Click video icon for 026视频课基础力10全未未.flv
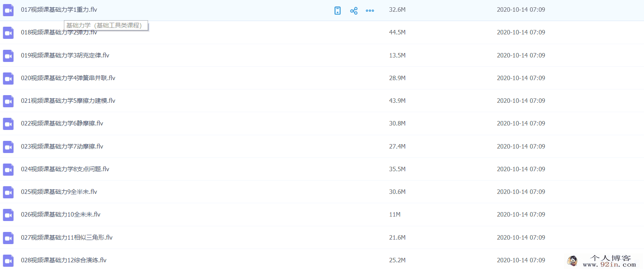Screen dimensions: 644x270 point(8,215)
